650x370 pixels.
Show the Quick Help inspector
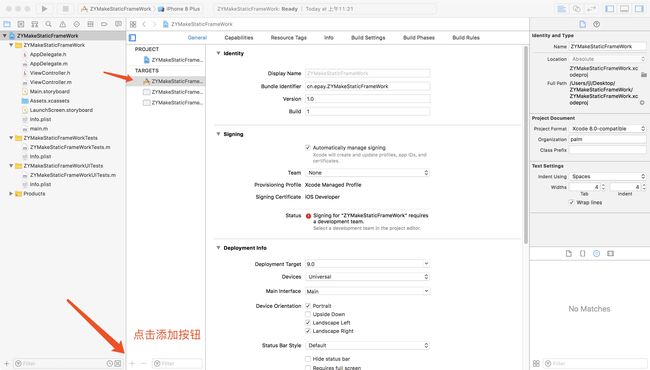597,24
